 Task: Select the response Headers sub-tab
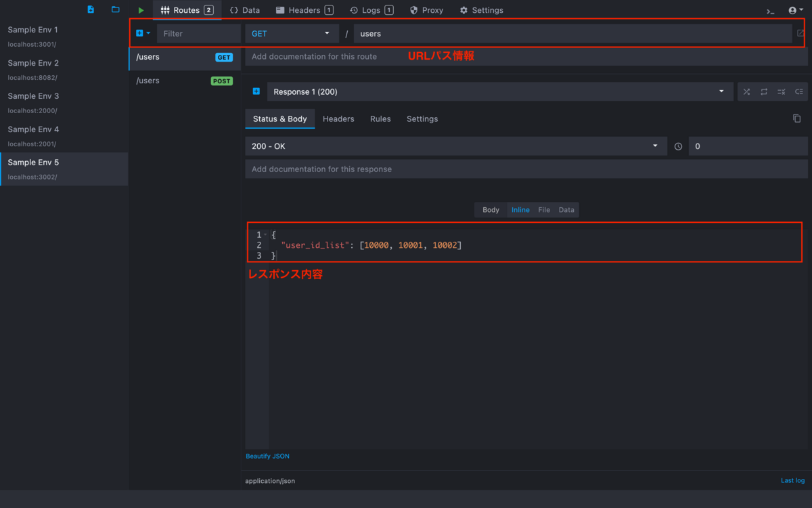coord(338,119)
